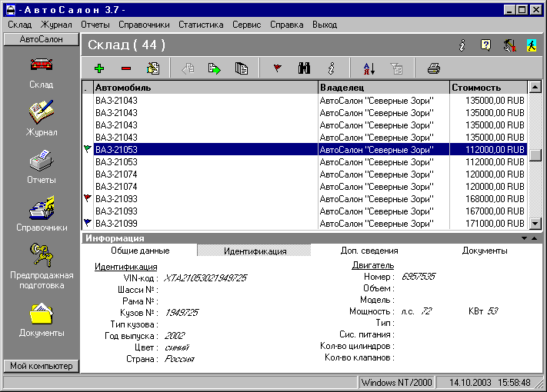Click the Мой компьютер button
Screen dimensions: 547x392
pos(42,366)
